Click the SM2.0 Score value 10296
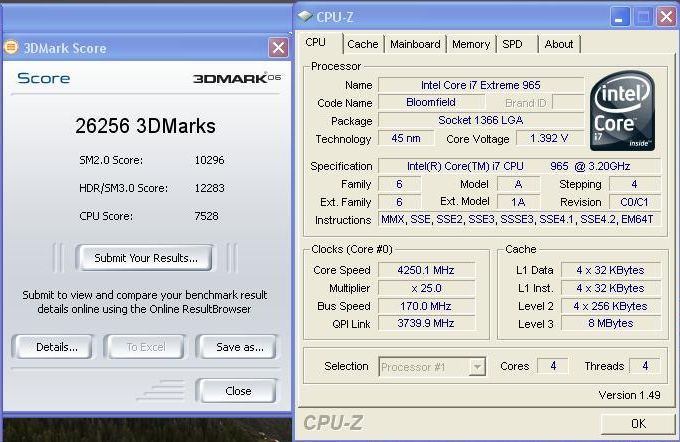Viewport: 680px width, 442px height. [209, 160]
